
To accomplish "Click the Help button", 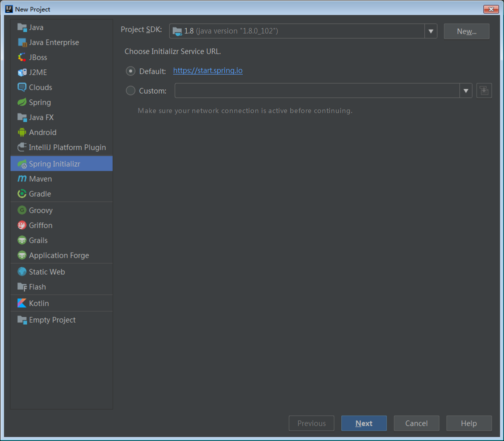I will (468, 423).
